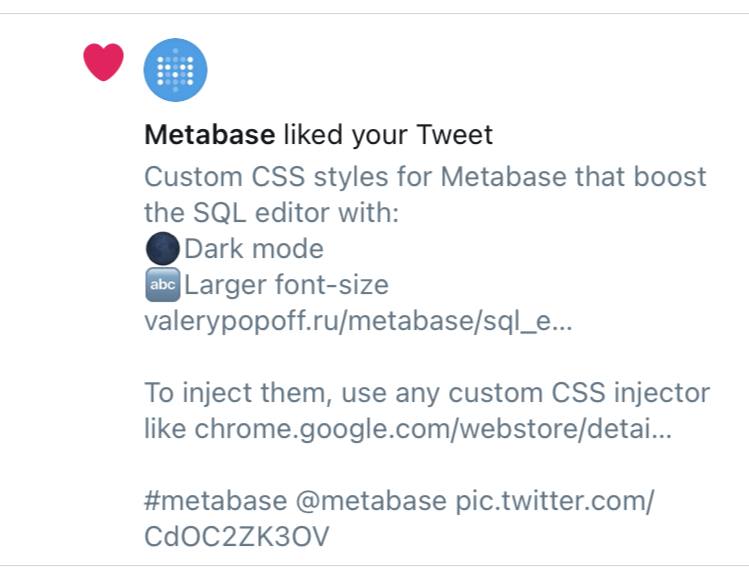
Task: Open Metabase's round blue profile avatar
Action: click(x=175, y=70)
